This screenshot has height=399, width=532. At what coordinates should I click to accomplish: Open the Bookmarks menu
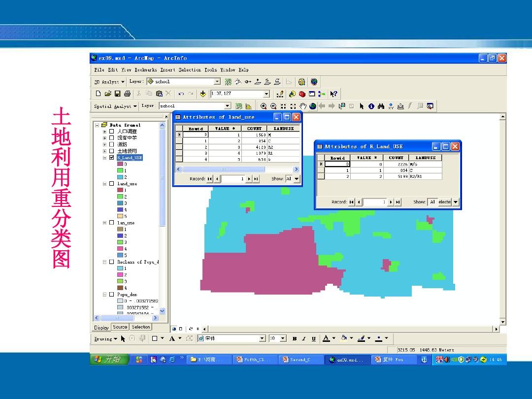tap(146, 70)
